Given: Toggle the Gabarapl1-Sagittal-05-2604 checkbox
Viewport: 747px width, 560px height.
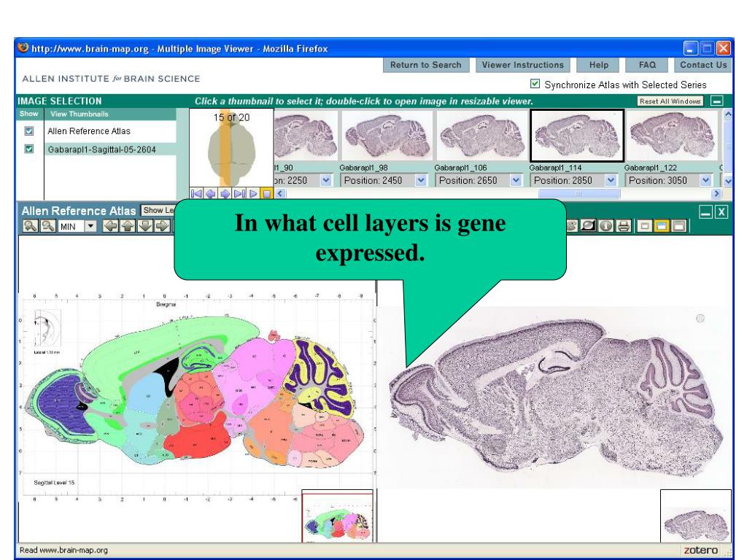Looking at the screenshot, I should click(29, 149).
